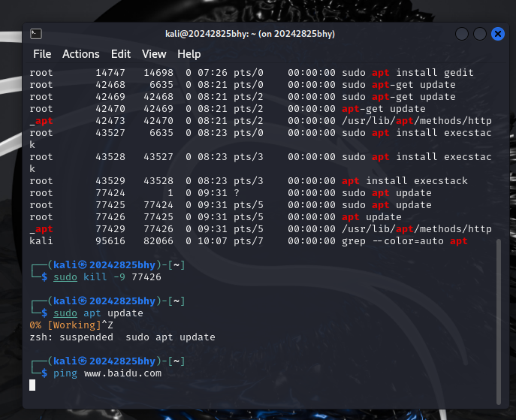Click 'sudo apt install gedit' command text

pyautogui.click(x=407, y=73)
